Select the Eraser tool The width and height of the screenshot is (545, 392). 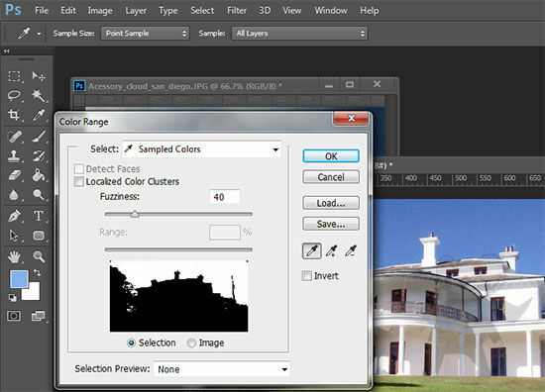tap(14, 175)
